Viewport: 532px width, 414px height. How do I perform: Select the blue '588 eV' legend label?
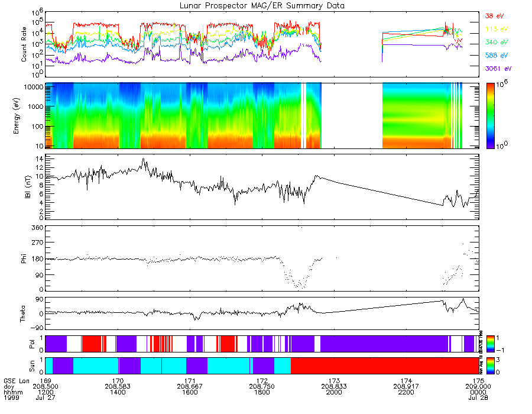(x=496, y=56)
